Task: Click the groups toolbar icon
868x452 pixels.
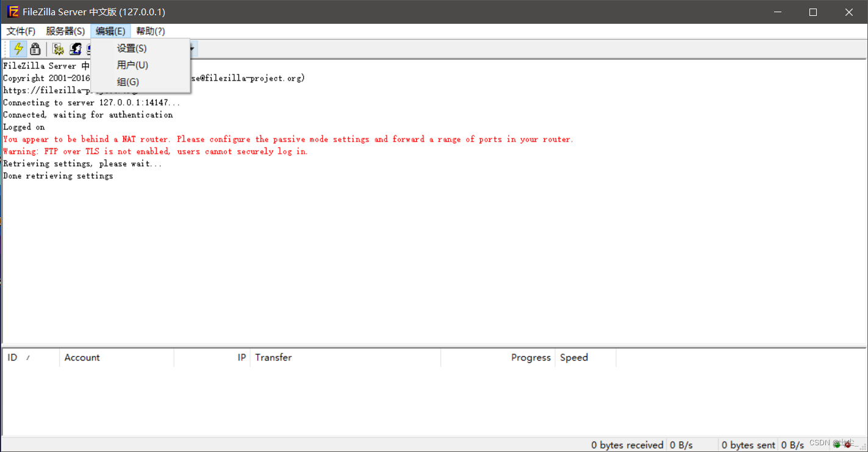Action: [x=89, y=49]
